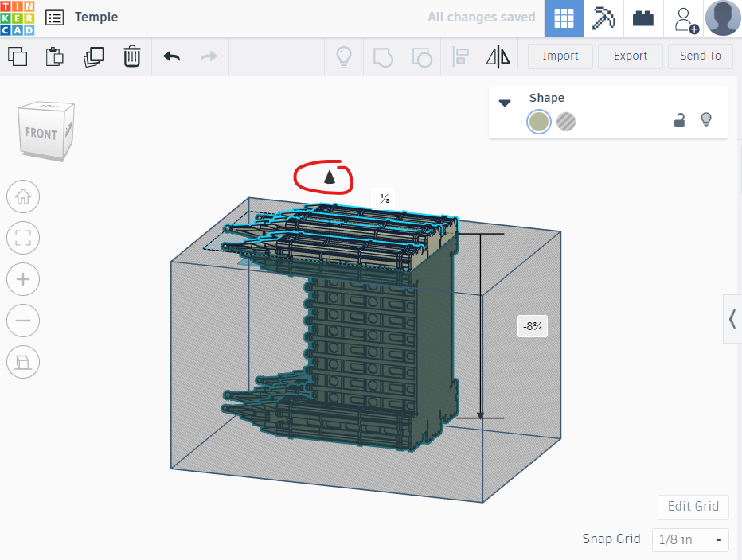Select the Solid color swatch
This screenshot has width=742, height=560.
(x=538, y=122)
